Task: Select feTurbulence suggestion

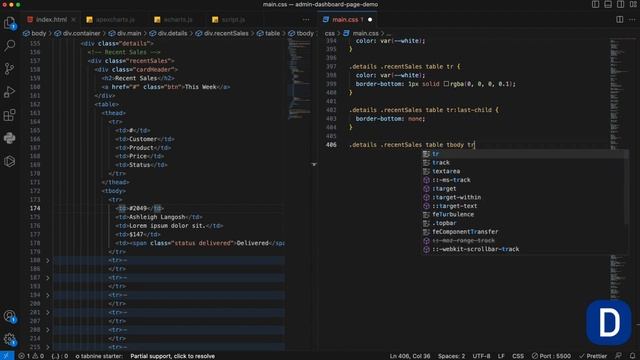Action: point(525,214)
